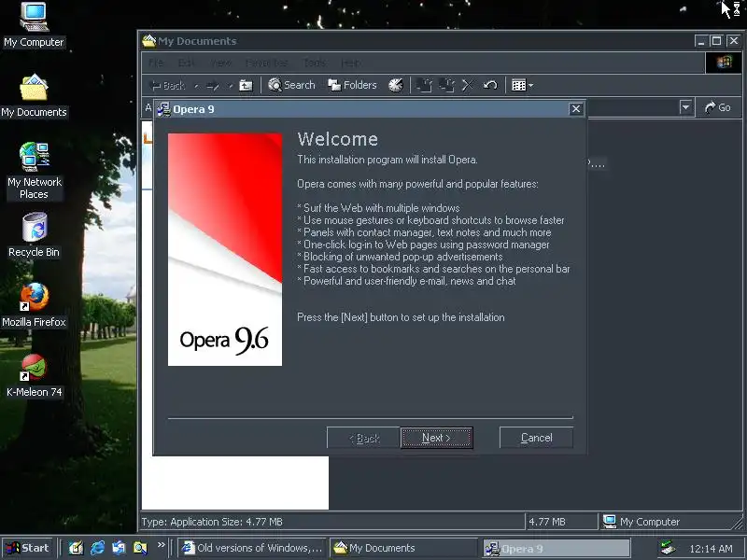
Task: Expand the Back history dropdown arrow
Action: [x=196, y=86]
